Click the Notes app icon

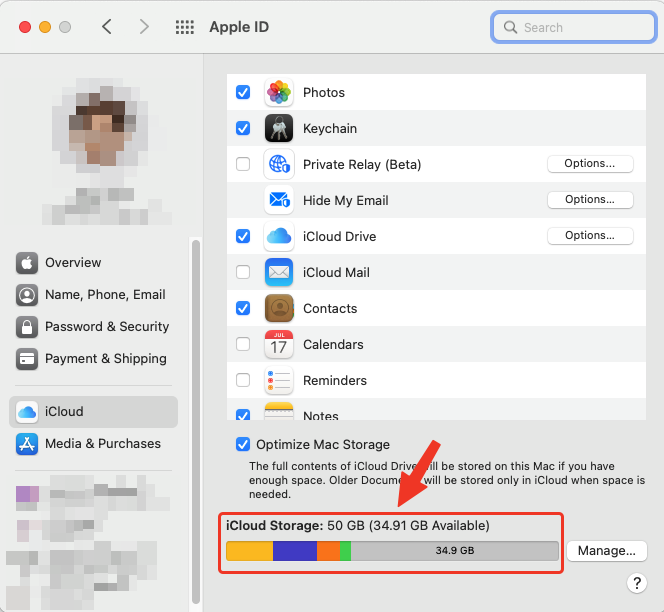pos(279,411)
